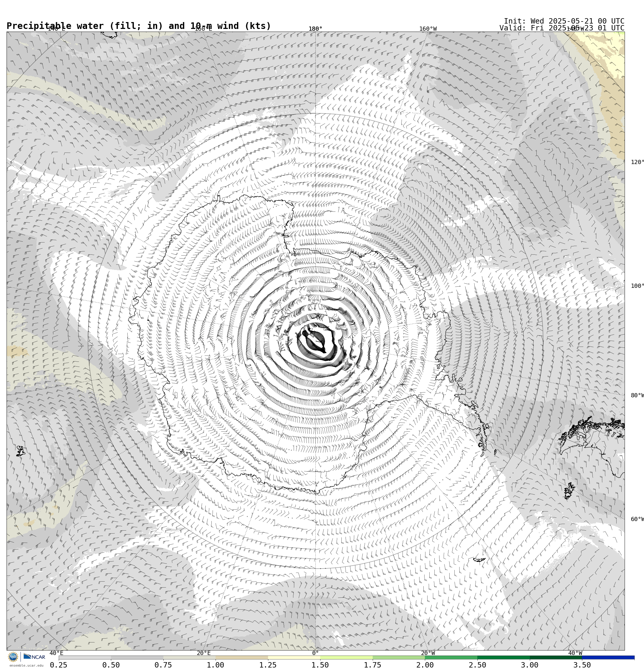Click the NCAR logo
Image resolution: width=644 pixels, height=669 pixels.
[34, 656]
